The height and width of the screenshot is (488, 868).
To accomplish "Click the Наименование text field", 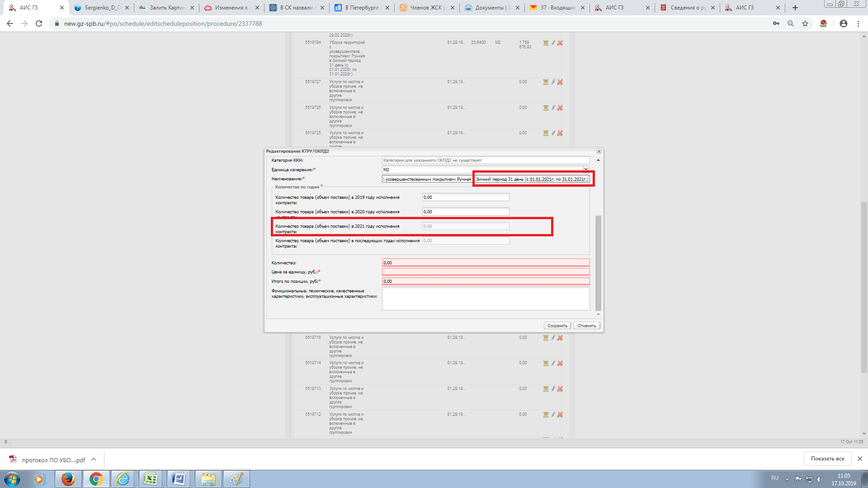I will click(x=486, y=179).
